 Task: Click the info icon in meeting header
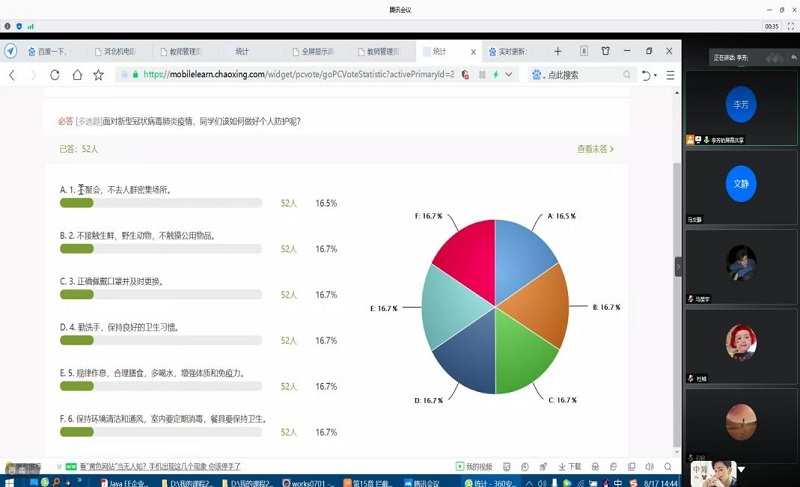pyautogui.click(x=7, y=26)
